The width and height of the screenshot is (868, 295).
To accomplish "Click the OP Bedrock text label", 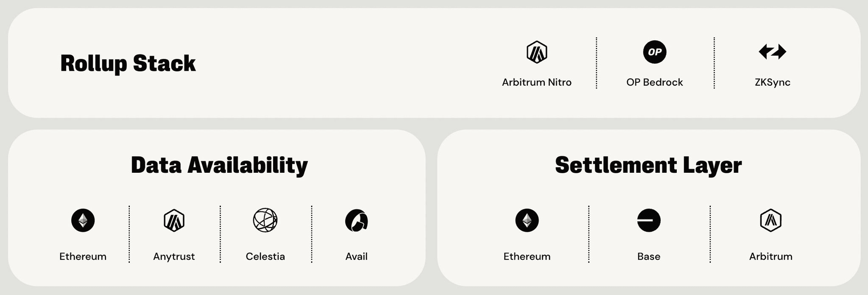I will [654, 82].
